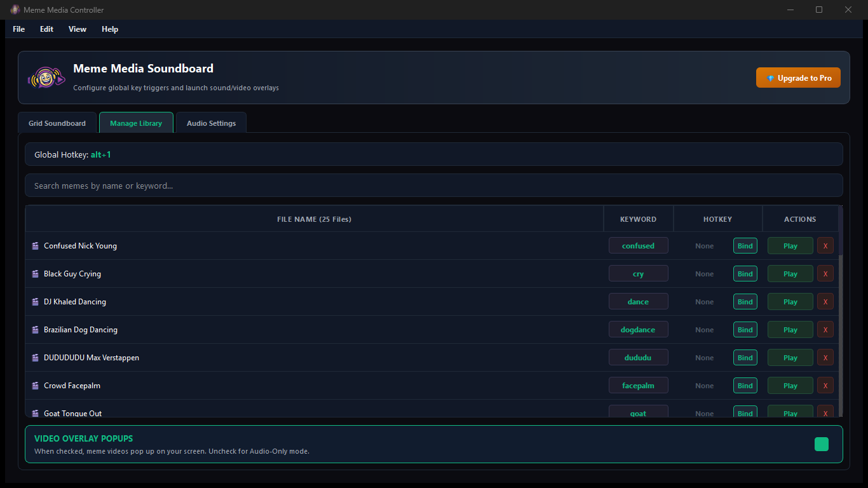868x488 pixels.
Task: Play the Confused Nick Young clip
Action: [x=790, y=246]
